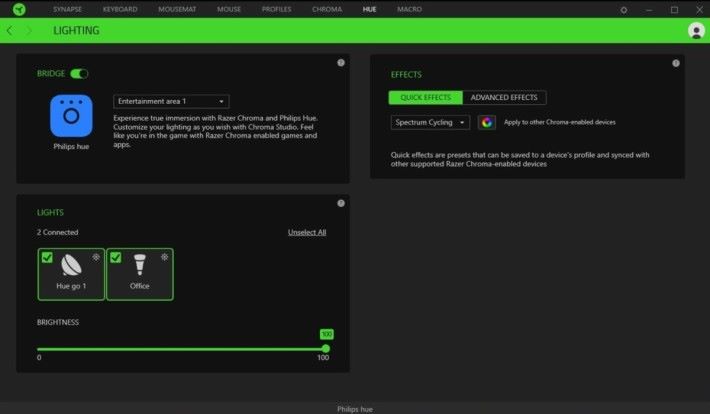
Task: Uncheck the Hue go 1 checkbox
Action: 47,257
